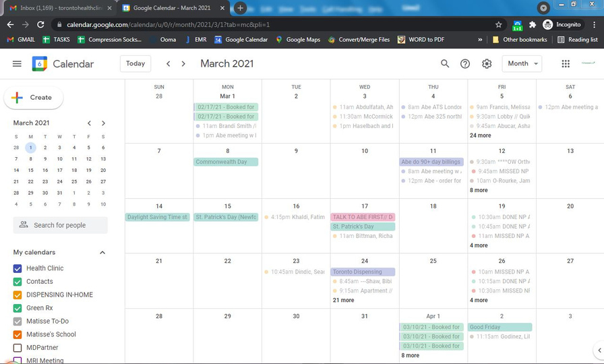Open the EMR bookmark

tap(196, 40)
